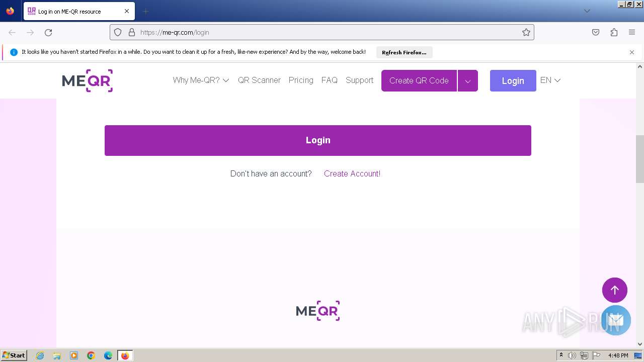Click the Refresh Firefox… button

click(x=404, y=52)
